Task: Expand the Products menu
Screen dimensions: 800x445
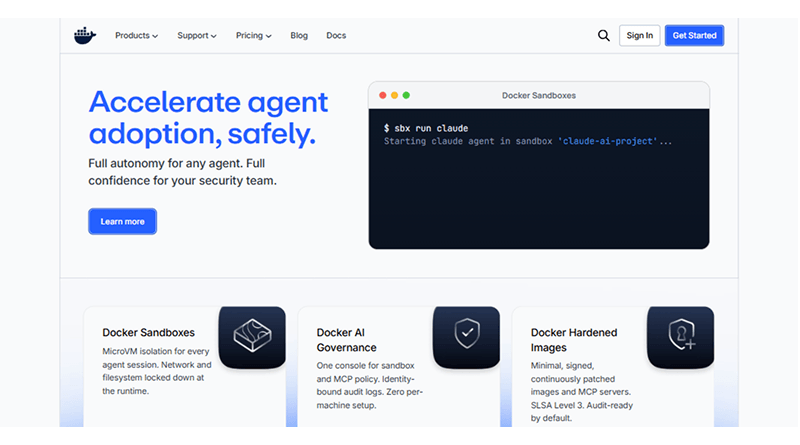Action: 136,35
